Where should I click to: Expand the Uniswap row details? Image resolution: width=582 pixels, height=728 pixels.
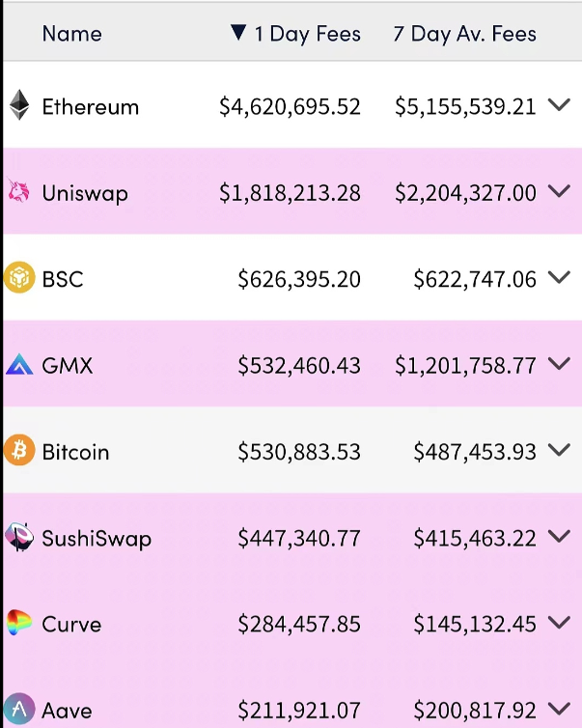[559, 192]
